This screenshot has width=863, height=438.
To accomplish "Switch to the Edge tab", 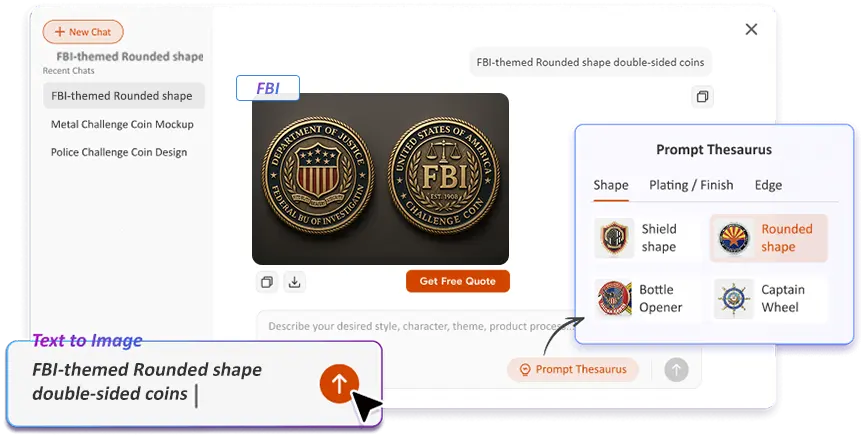I will coord(768,185).
